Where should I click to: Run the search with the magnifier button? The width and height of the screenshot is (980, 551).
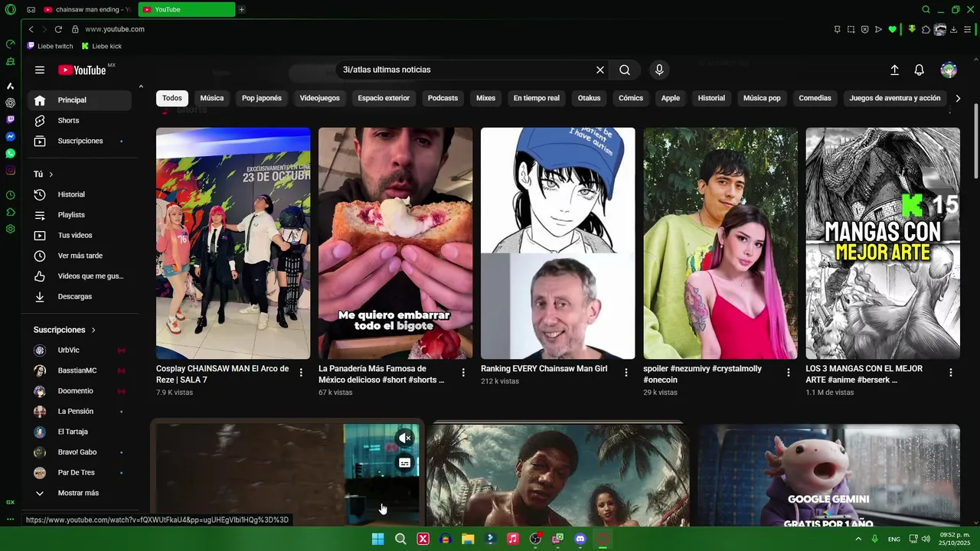click(625, 70)
